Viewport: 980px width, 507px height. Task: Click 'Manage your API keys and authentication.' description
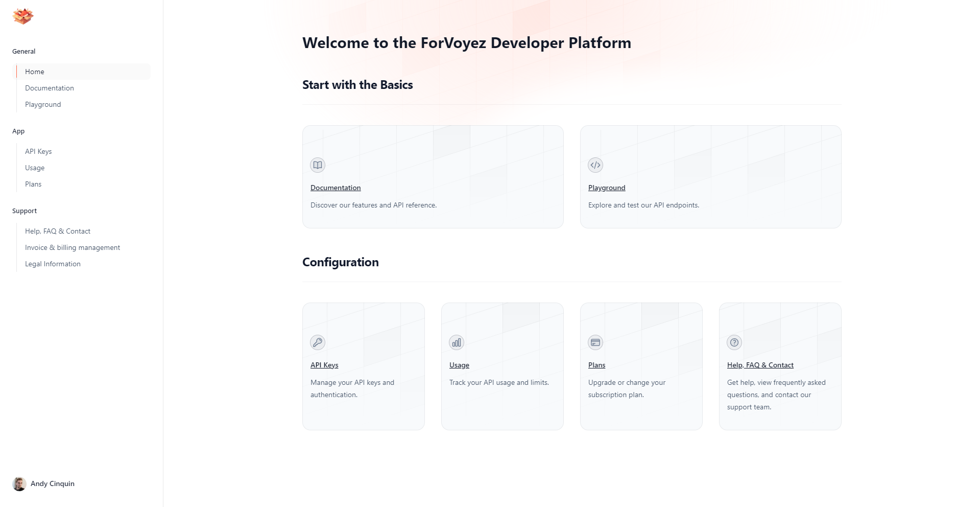(352, 388)
